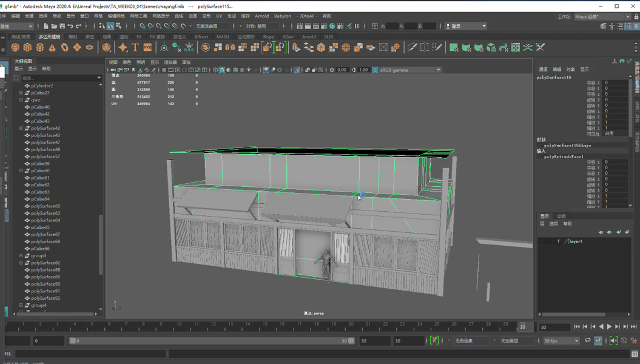Switch to the MASH shelf tab
The width and height of the screenshot is (640, 364).
point(223,37)
